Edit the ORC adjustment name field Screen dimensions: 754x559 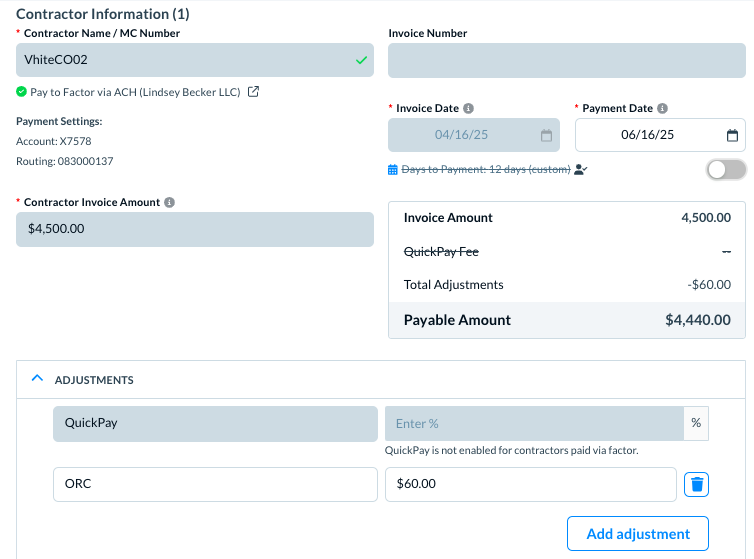(214, 484)
